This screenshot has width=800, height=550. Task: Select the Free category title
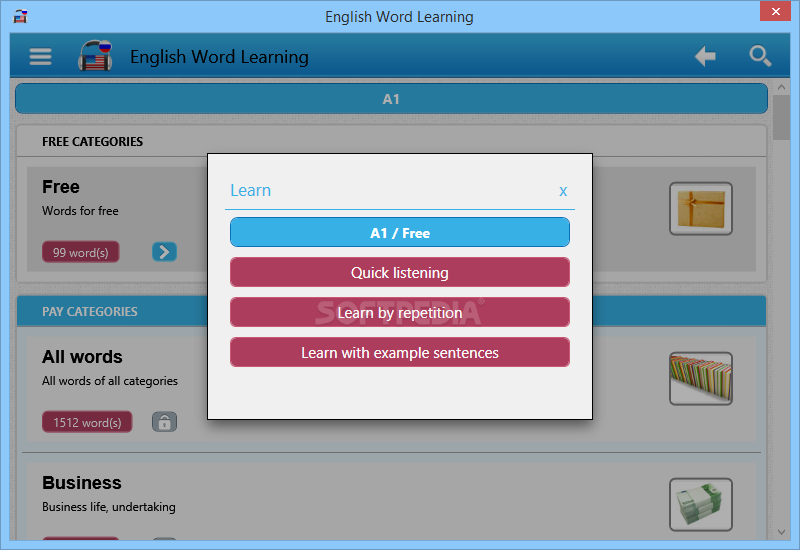tap(61, 187)
